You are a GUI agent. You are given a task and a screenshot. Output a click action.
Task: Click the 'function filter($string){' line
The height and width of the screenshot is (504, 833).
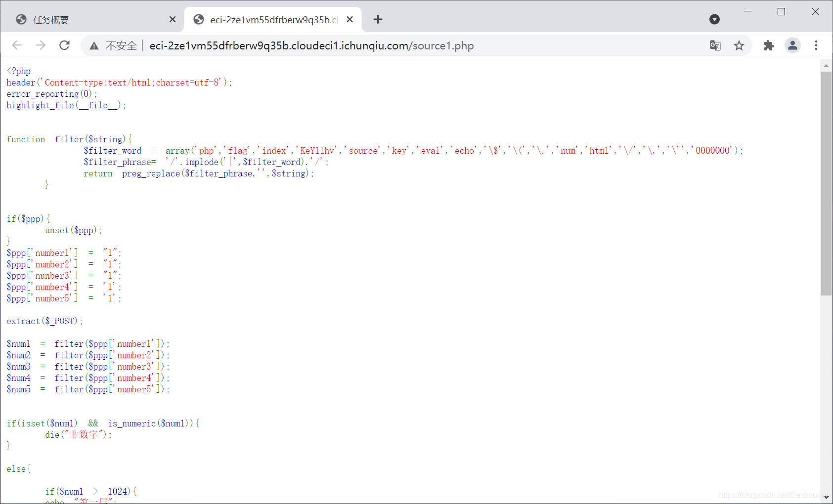pyautogui.click(x=69, y=139)
